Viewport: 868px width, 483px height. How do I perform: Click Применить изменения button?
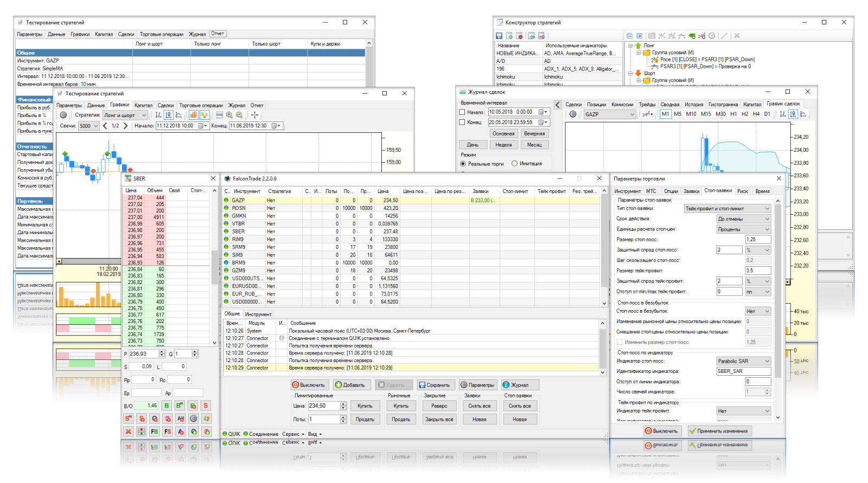click(719, 431)
